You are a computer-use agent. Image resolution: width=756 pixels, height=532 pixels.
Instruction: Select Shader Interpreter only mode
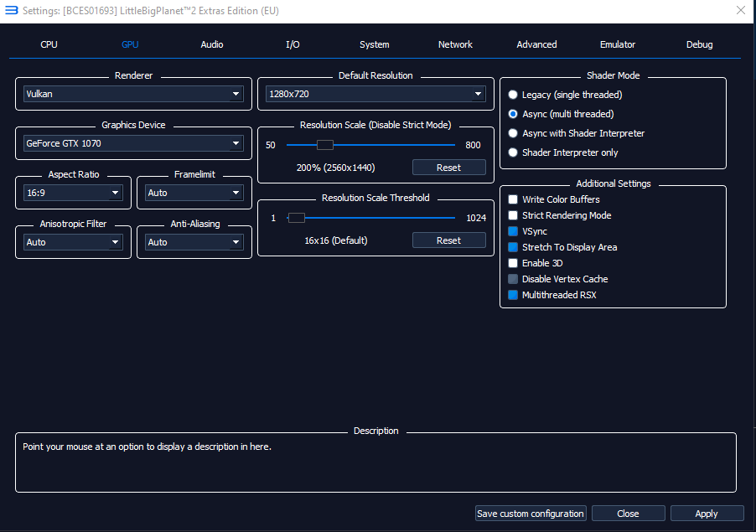[563, 152]
